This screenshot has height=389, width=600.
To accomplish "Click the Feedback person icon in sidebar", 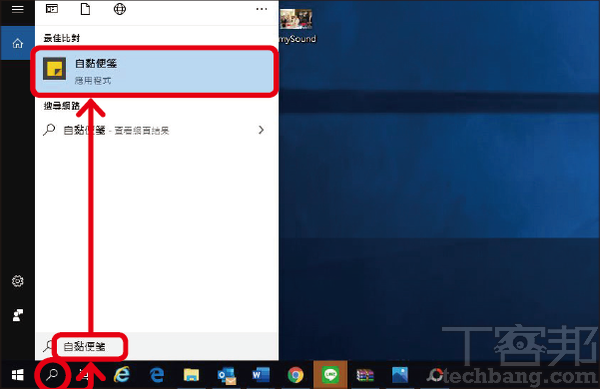I will coord(18,315).
